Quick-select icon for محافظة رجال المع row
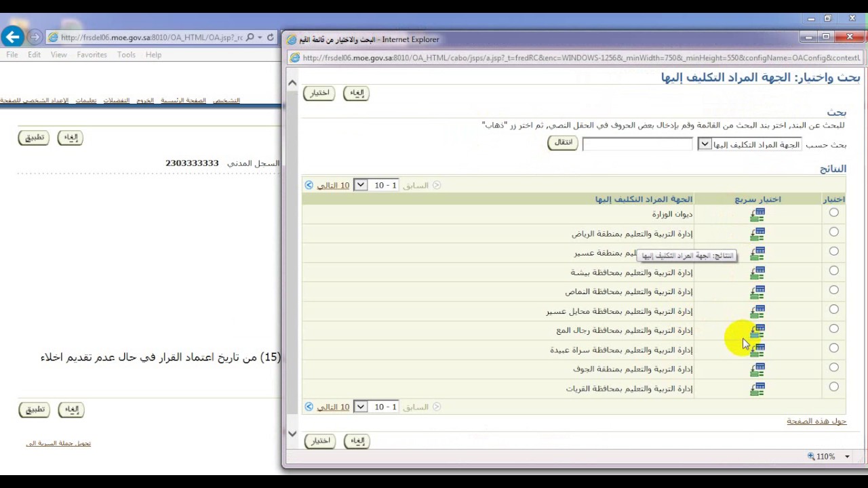Viewport: 868px width, 488px height. tap(757, 331)
